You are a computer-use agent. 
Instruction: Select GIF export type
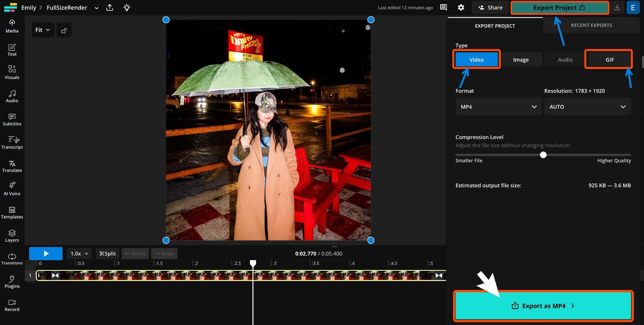click(x=609, y=60)
